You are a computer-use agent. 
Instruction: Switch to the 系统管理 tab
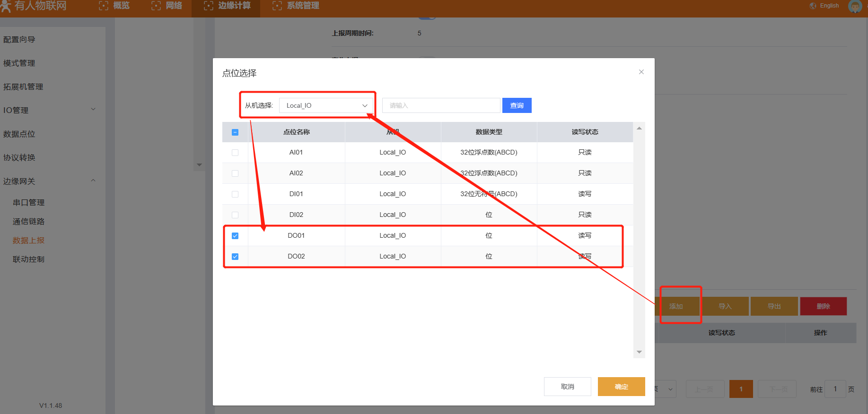[296, 6]
